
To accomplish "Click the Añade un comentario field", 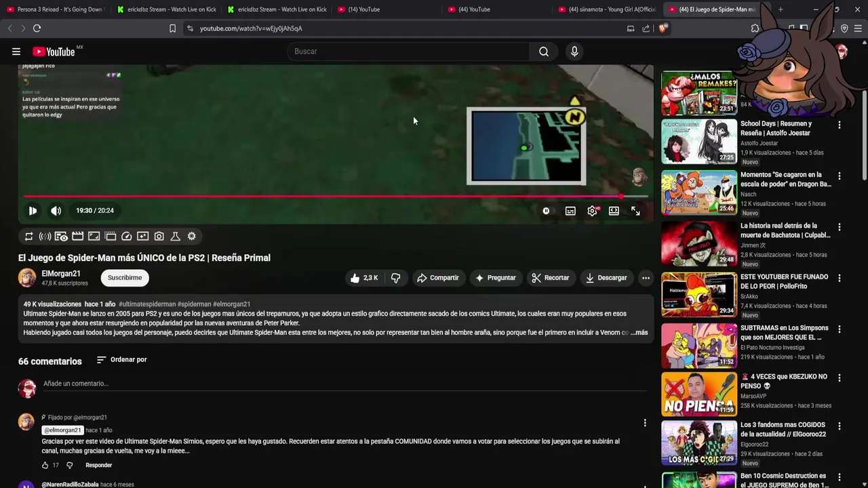I will tap(344, 384).
